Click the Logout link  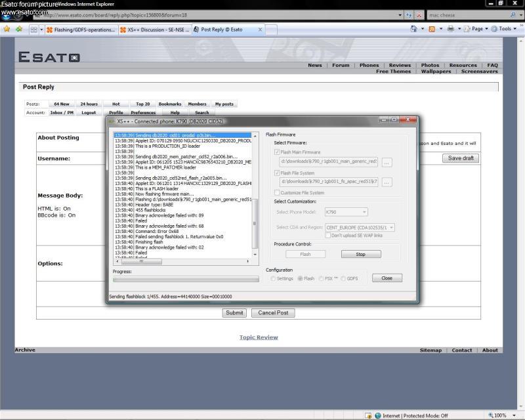pos(89,112)
